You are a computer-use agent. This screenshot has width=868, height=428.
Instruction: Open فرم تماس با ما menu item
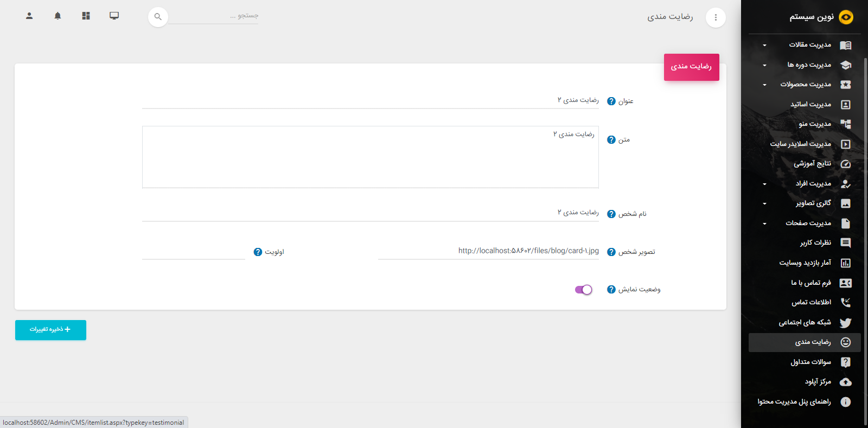pyautogui.click(x=805, y=283)
